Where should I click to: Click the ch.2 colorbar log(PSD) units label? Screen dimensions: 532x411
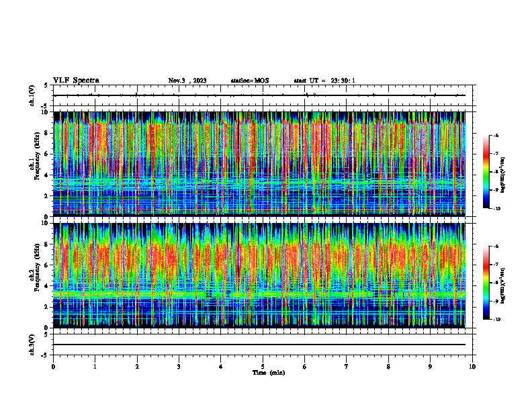pyautogui.click(x=504, y=286)
